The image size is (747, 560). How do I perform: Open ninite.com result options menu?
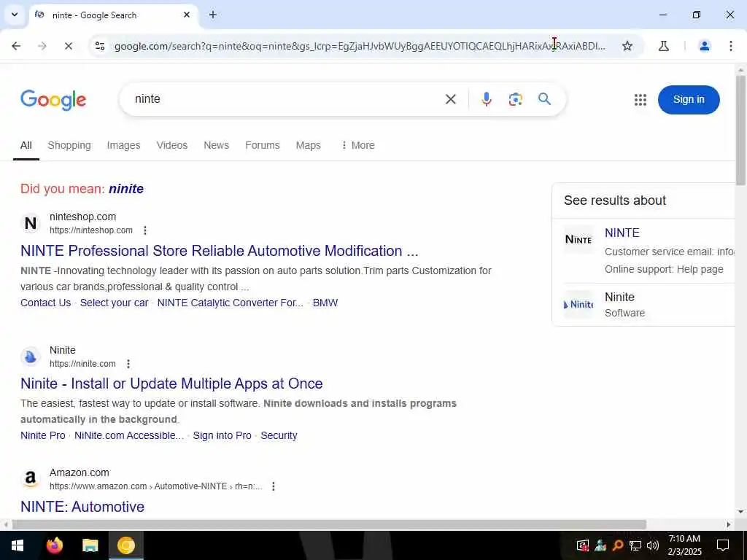[128, 364]
